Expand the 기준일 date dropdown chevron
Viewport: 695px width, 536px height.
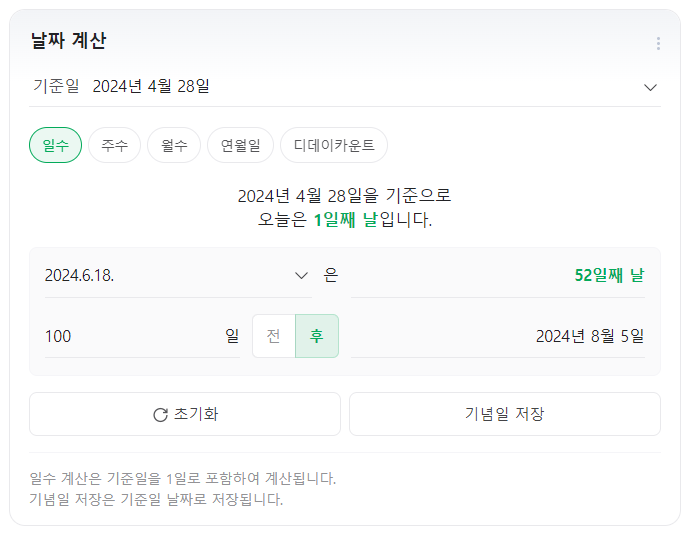click(651, 87)
